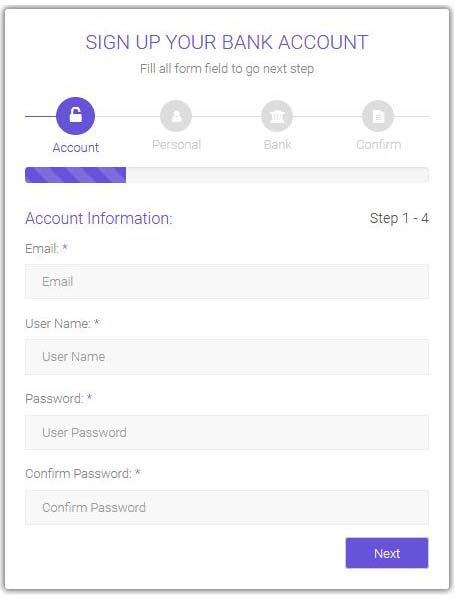Click the Password field label
The width and height of the screenshot is (455, 600).
click(59, 399)
